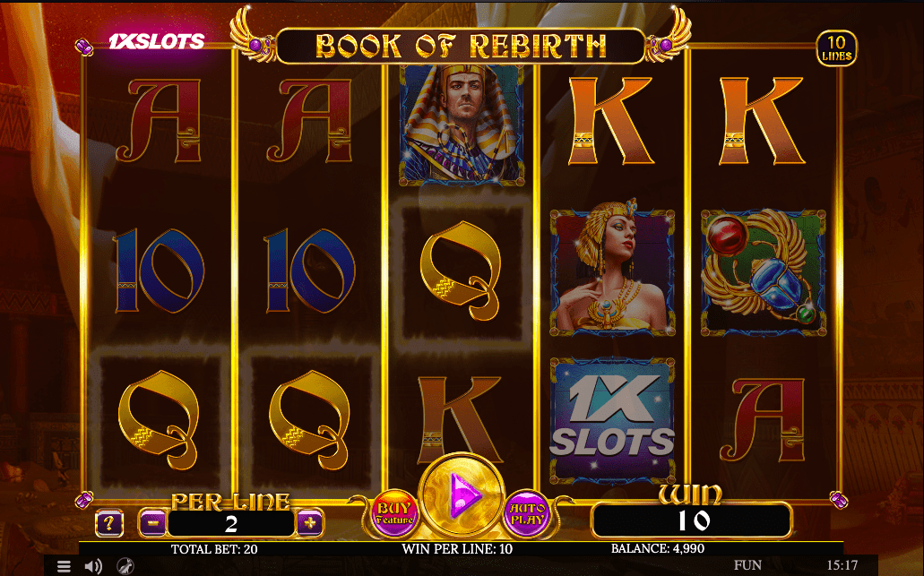Click the Per Line value field showing 2
Screen dimensions: 924x576
click(x=231, y=523)
